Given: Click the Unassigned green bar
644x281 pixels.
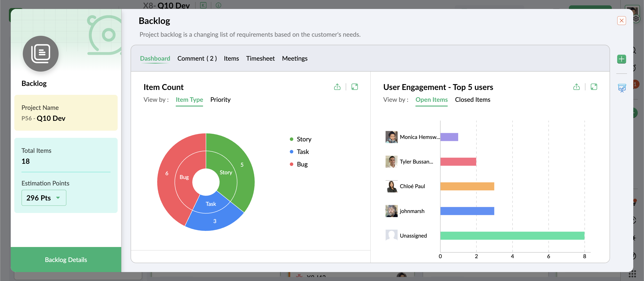Looking at the screenshot, I should [512, 235].
